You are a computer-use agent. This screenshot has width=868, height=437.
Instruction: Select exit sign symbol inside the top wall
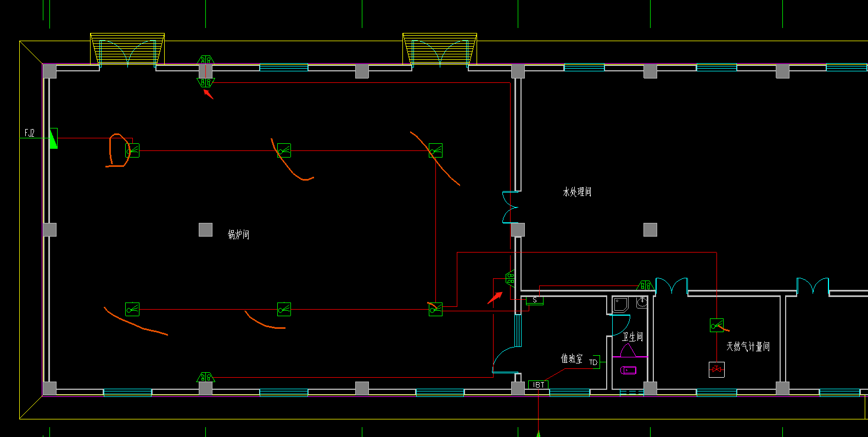[x=205, y=82]
